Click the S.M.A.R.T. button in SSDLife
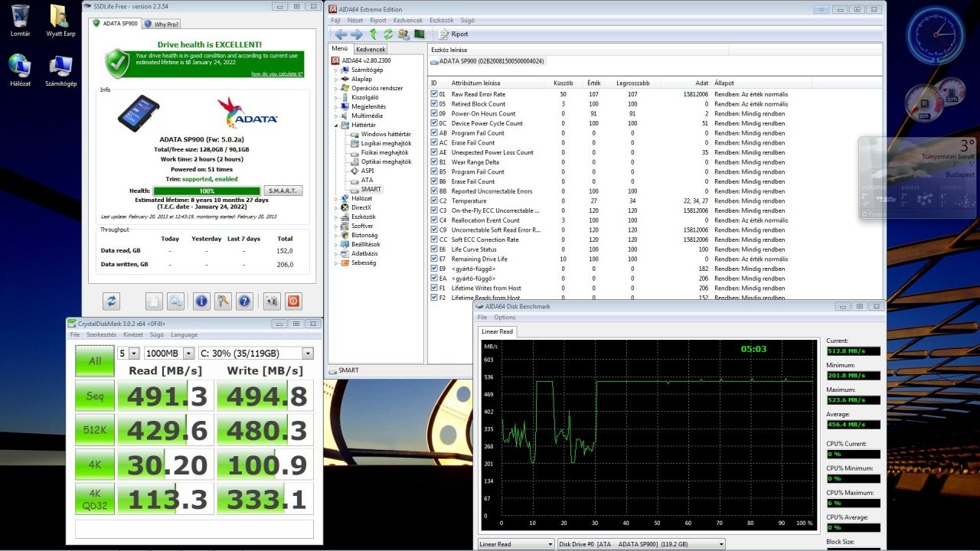 [x=283, y=191]
